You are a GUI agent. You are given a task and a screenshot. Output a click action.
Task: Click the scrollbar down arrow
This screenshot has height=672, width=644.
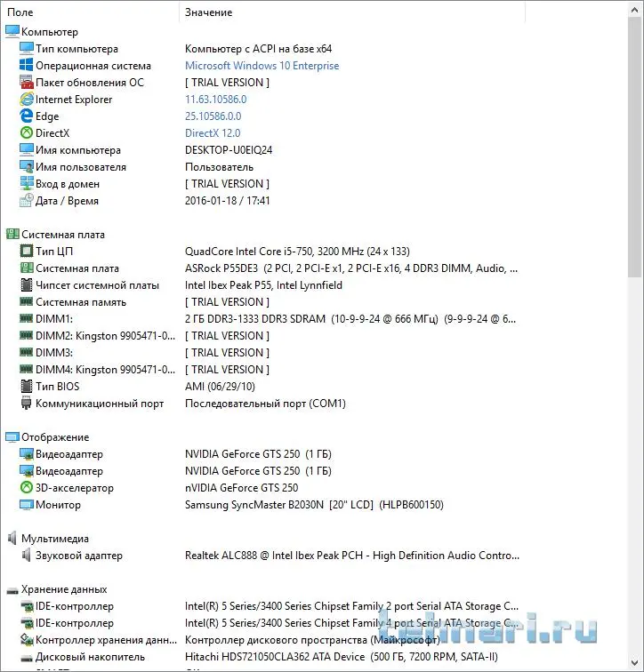click(x=634, y=662)
